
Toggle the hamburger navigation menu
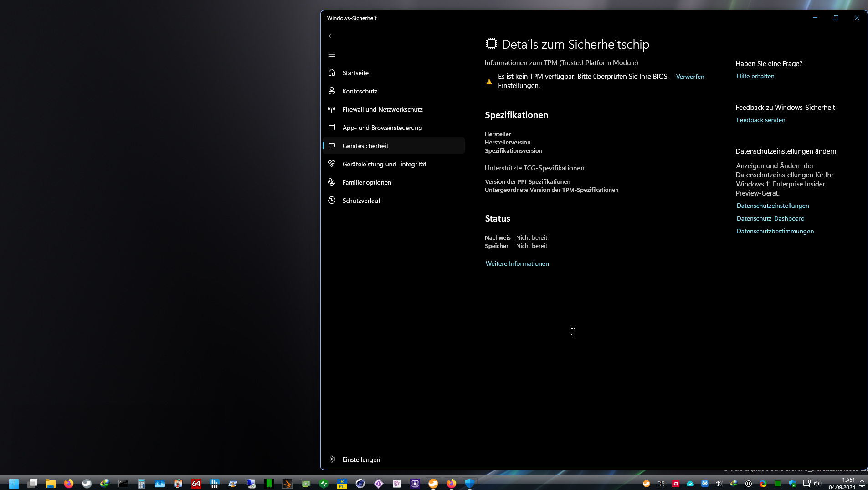(332, 54)
